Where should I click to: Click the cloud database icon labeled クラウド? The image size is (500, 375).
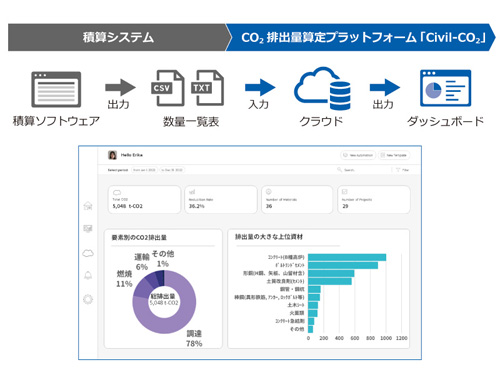pos(322,88)
